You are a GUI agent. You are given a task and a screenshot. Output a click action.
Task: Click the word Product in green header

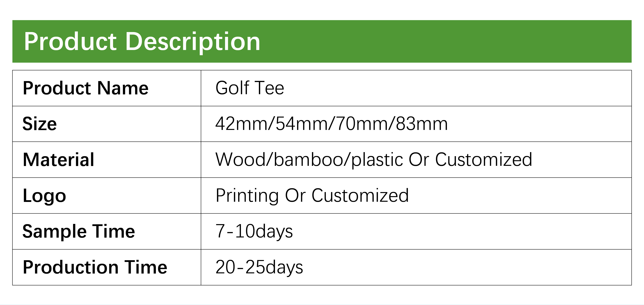(71, 42)
